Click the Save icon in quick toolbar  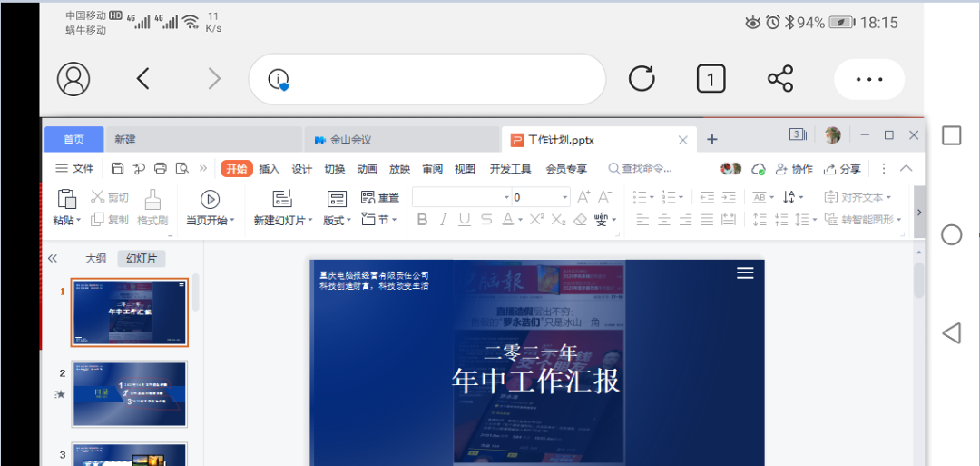click(x=116, y=168)
